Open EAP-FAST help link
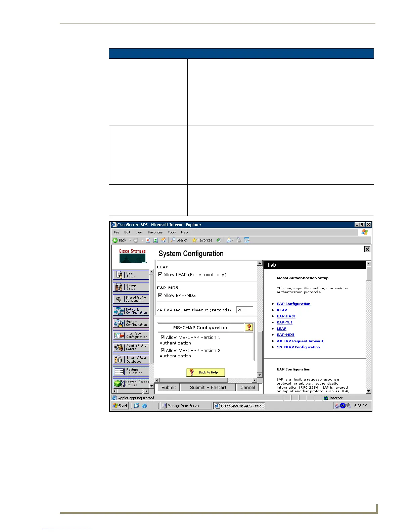Screen dimensions: 411x532 coord(286,316)
